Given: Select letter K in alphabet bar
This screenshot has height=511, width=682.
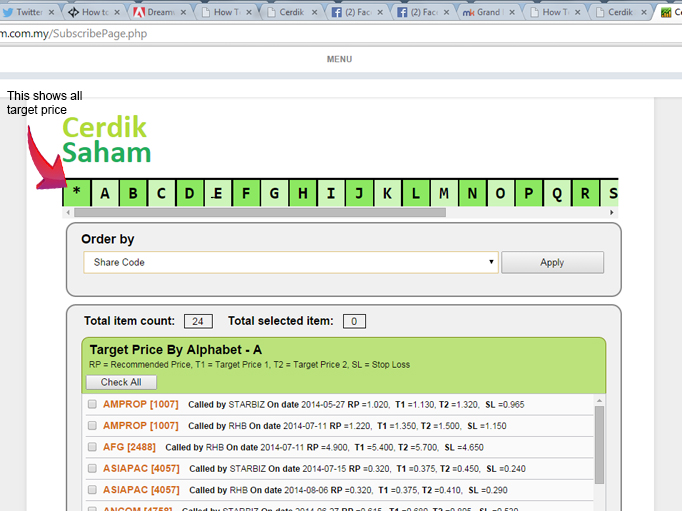Looking at the screenshot, I should point(387,193).
